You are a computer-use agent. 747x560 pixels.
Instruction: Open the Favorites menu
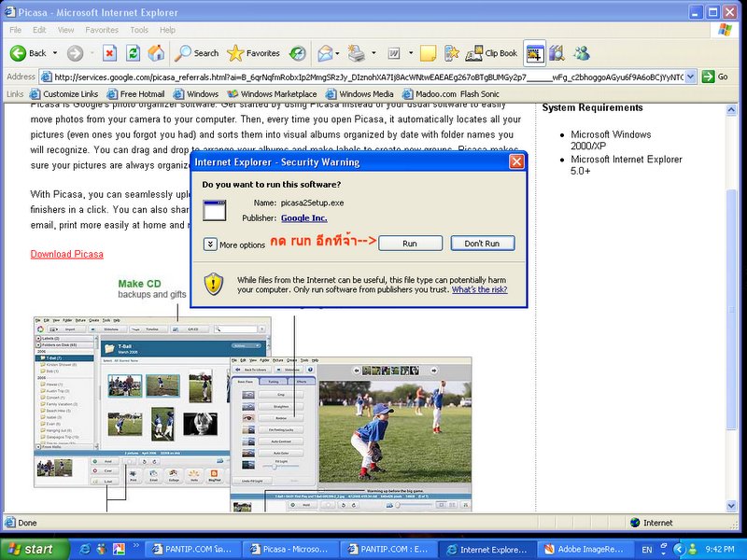pyautogui.click(x=102, y=30)
